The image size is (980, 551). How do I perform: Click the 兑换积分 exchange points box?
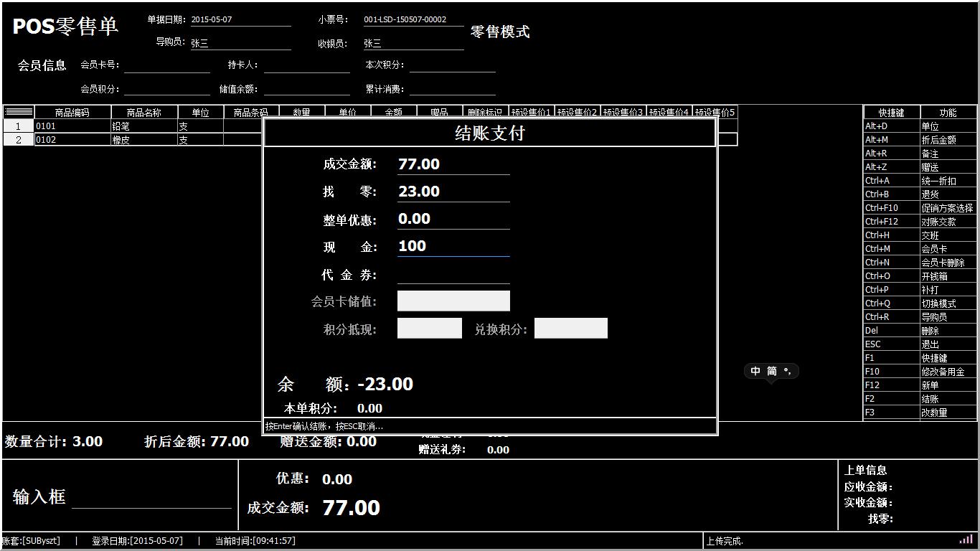(570, 329)
